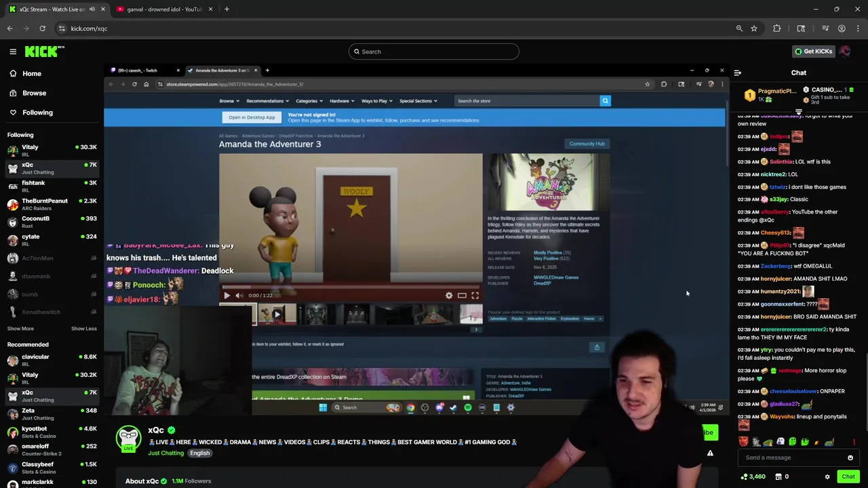Collapse the chat panel icon
Viewport: 868px width, 488px height.
click(737, 73)
